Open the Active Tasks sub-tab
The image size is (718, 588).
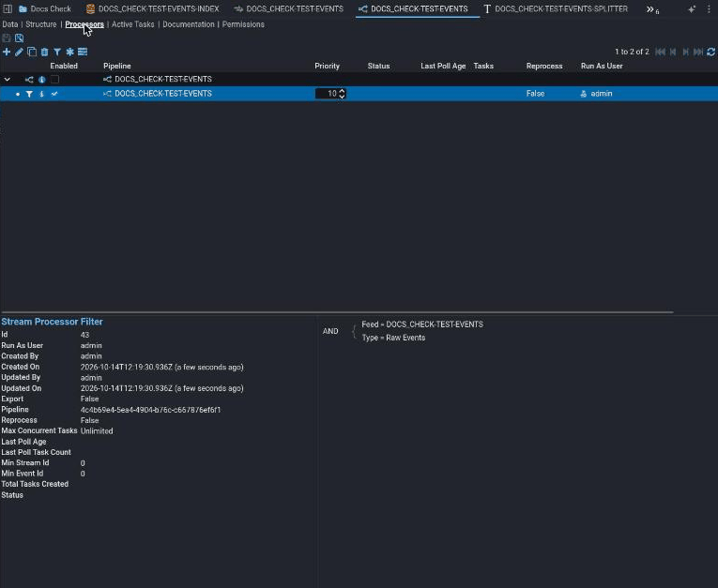pos(132,24)
